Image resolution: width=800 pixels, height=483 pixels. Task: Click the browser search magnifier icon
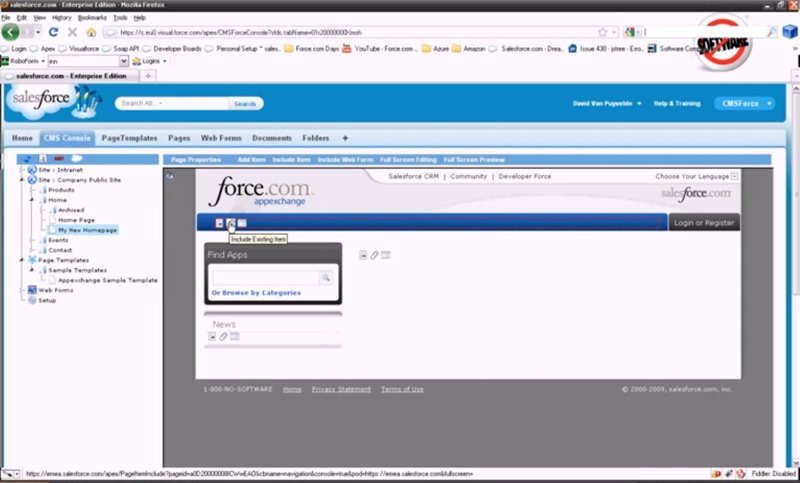click(772, 32)
